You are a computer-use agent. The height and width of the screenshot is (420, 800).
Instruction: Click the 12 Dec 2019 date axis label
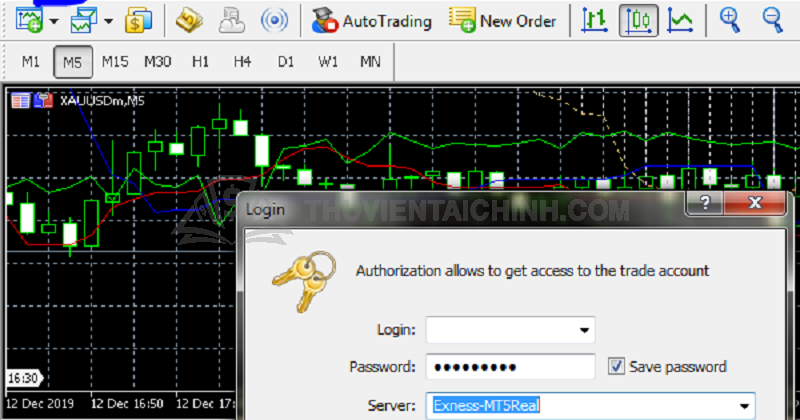click(x=39, y=404)
